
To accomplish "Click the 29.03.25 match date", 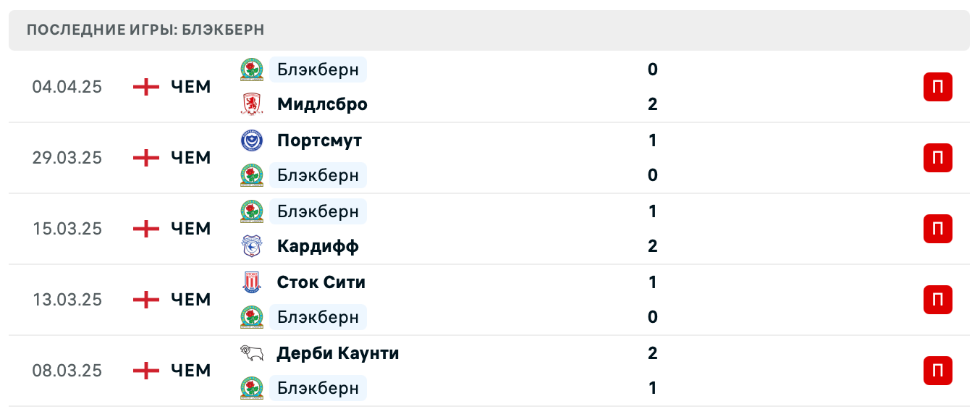I will pyautogui.click(x=67, y=158).
